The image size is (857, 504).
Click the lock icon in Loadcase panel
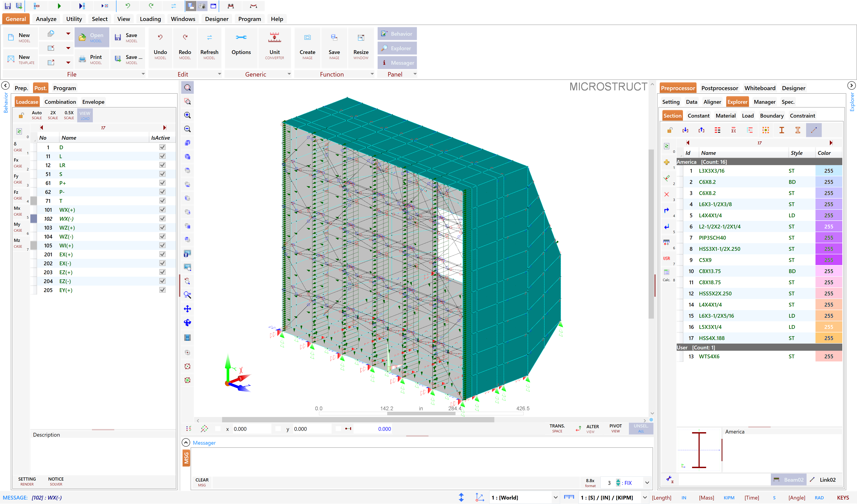tap(21, 115)
